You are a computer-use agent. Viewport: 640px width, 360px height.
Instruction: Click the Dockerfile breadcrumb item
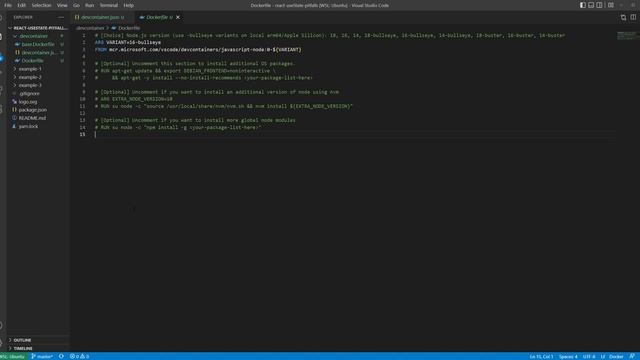(126, 28)
